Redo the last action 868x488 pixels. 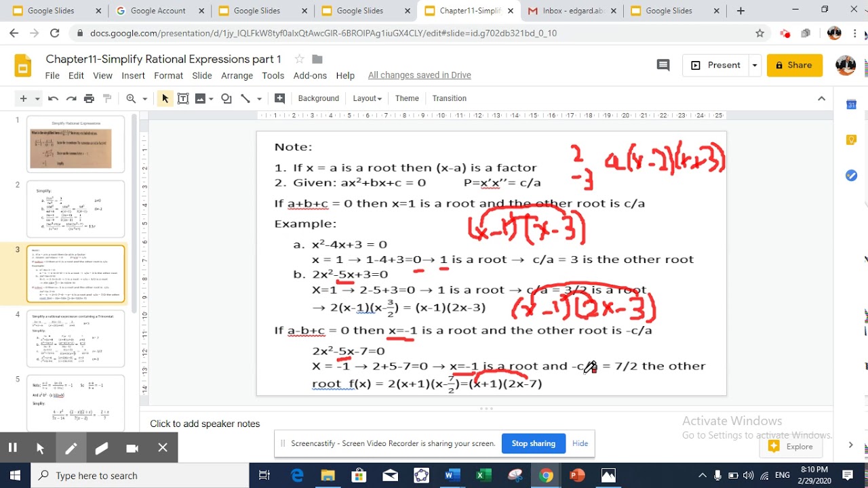pyautogui.click(x=71, y=98)
